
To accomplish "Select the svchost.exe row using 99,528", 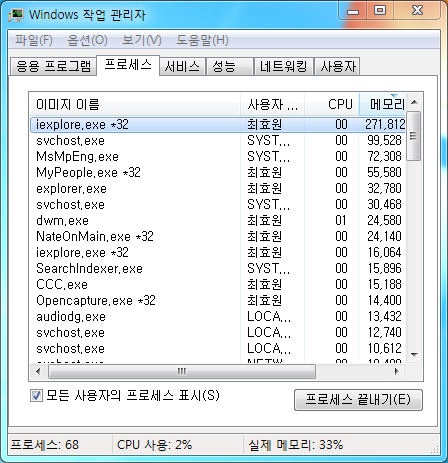I will 218,140.
